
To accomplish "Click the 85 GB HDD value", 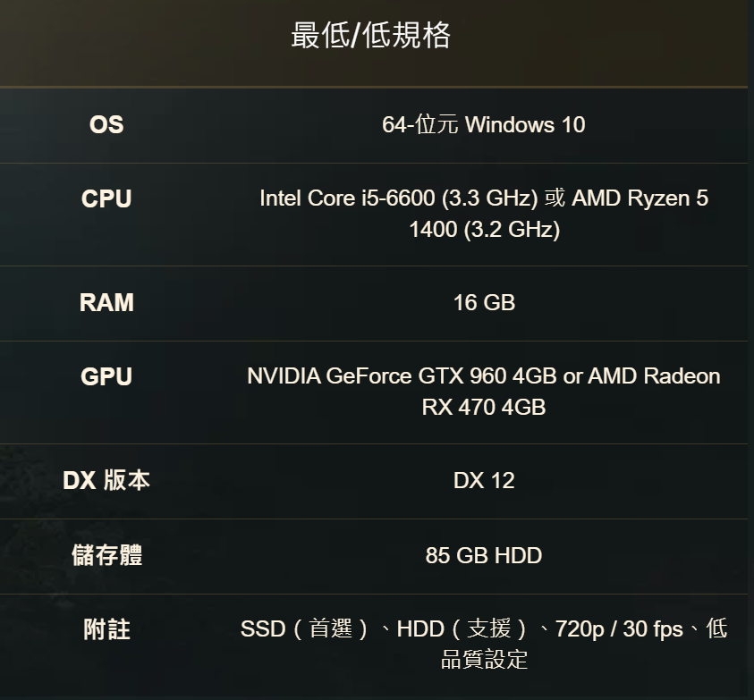I will pos(484,555).
